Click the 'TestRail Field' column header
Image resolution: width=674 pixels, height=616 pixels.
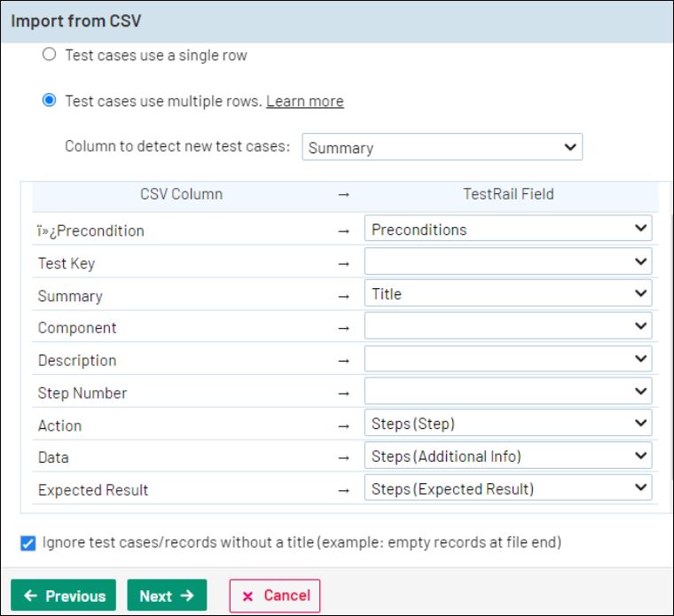[508, 194]
